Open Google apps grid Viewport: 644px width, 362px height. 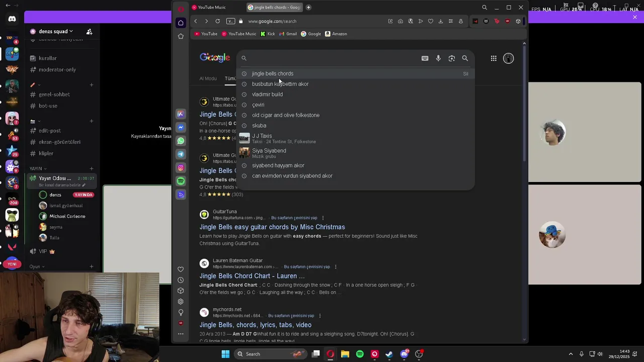(x=494, y=58)
